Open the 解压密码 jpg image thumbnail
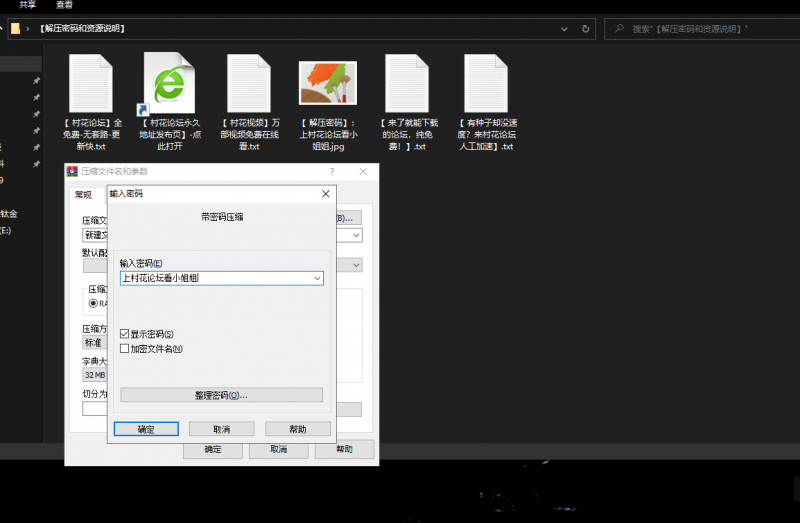This screenshot has height=523, width=800. pos(328,84)
